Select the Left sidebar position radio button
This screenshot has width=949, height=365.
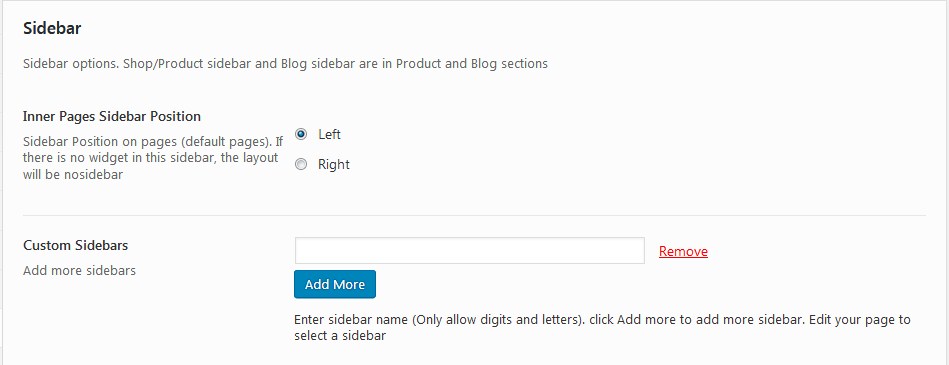point(301,134)
